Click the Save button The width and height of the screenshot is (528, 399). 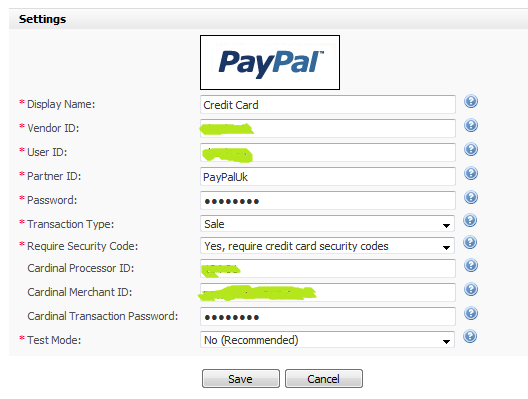pyautogui.click(x=241, y=379)
